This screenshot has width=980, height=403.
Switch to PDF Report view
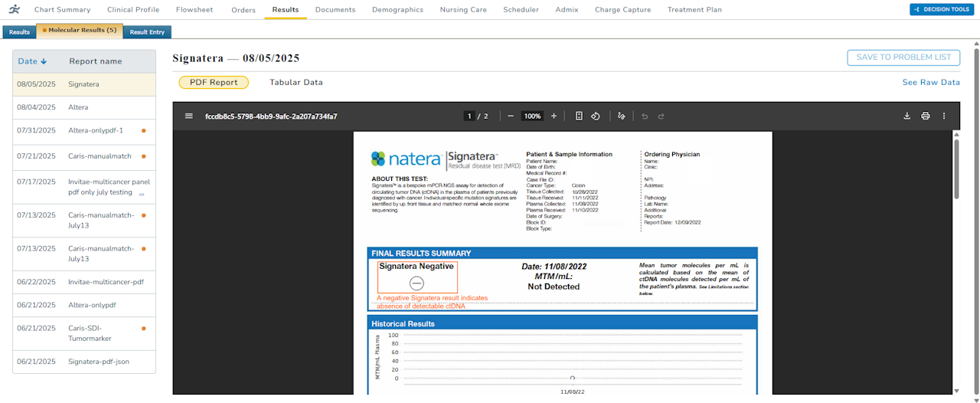click(x=214, y=83)
